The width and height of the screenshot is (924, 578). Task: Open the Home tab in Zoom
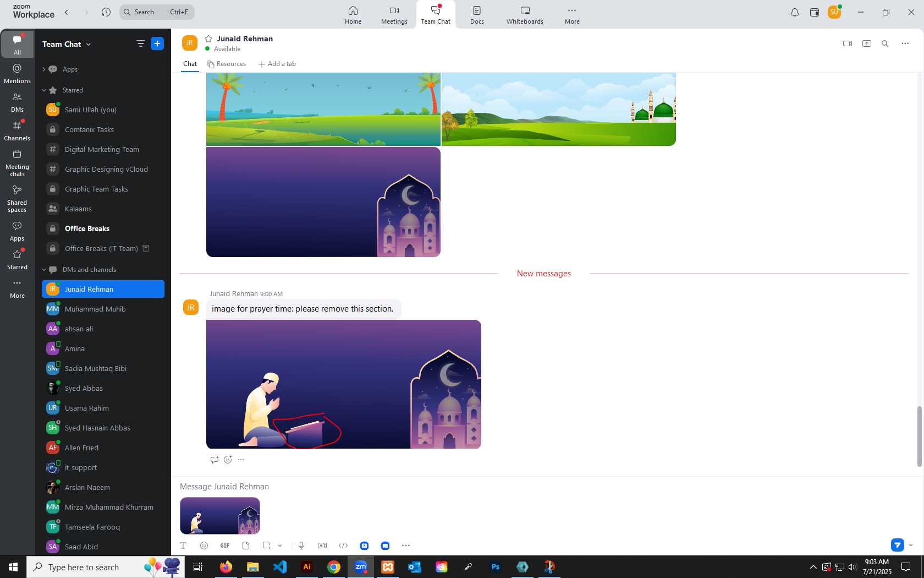(x=353, y=15)
